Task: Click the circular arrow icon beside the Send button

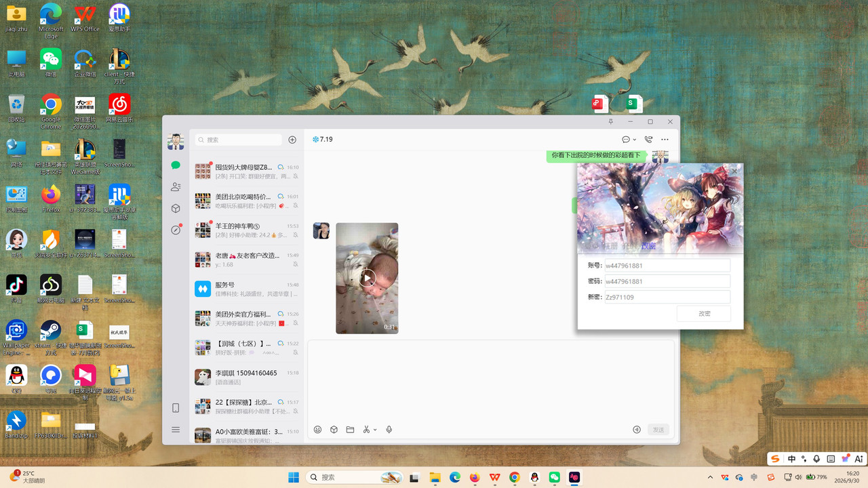Action: [637, 430]
